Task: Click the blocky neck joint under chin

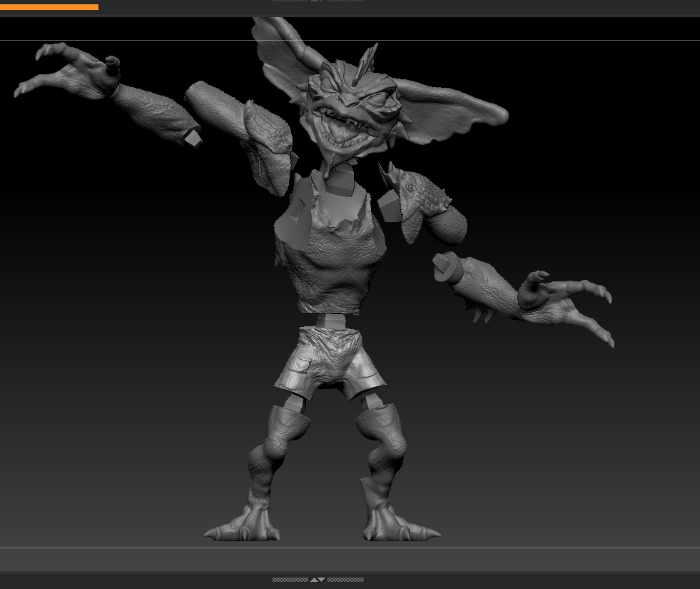Action: pos(341,182)
